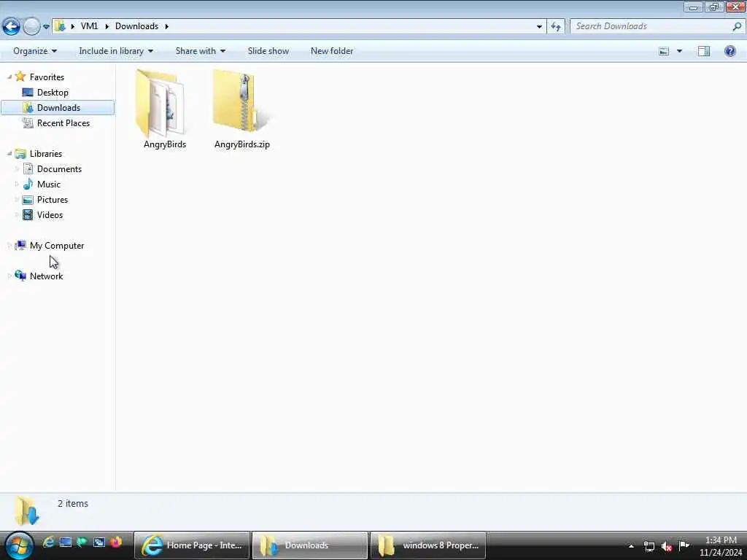Click the Back navigation arrow
Viewport: 747px width, 560px height.
coord(11,26)
